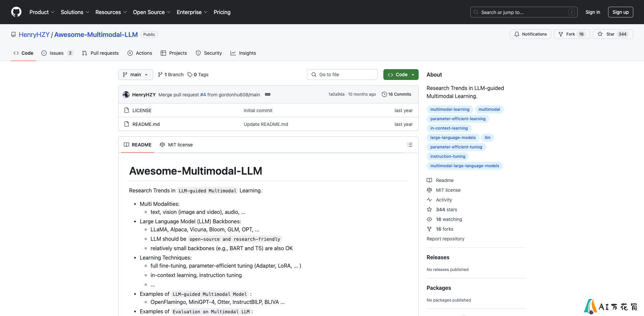Switch to the Insights tab
The height and width of the screenshot is (316, 644).
(243, 53)
